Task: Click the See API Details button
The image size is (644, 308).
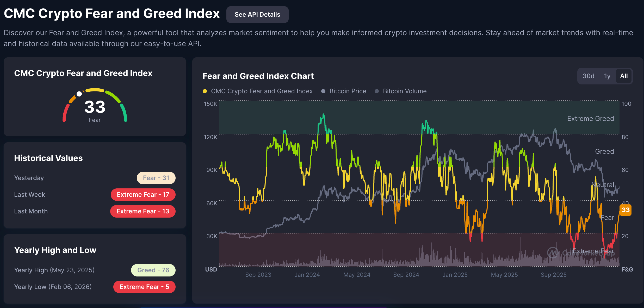Action: [x=257, y=15]
